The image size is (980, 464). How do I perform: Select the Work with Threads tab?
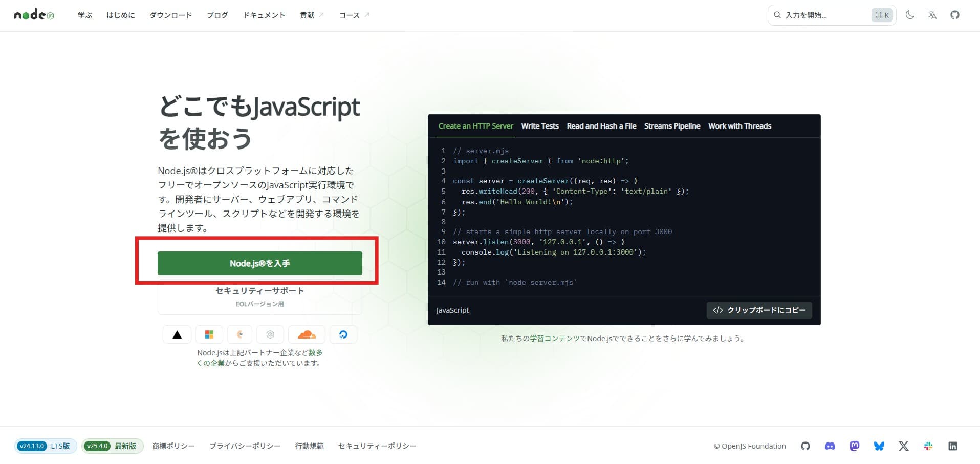click(x=739, y=126)
